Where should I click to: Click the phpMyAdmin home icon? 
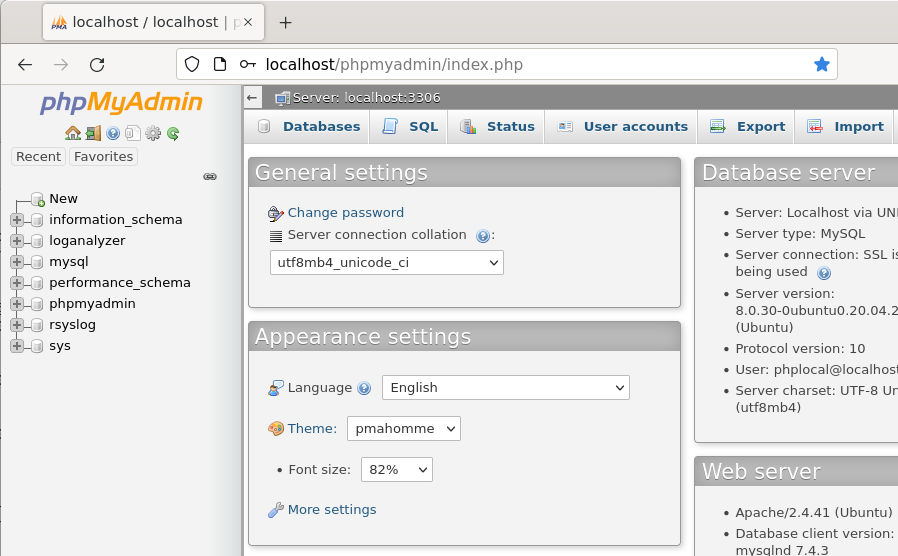click(x=73, y=133)
